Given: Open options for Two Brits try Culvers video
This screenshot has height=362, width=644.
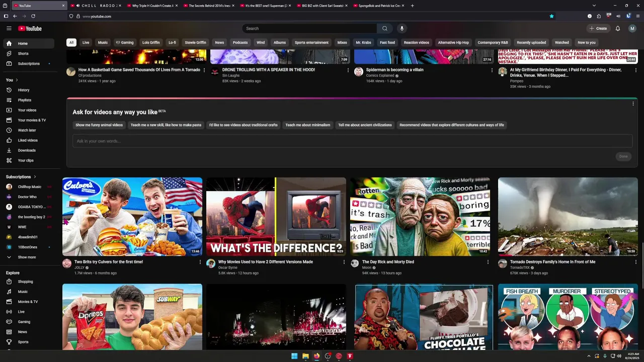Looking at the screenshot, I should pyautogui.click(x=200, y=262).
